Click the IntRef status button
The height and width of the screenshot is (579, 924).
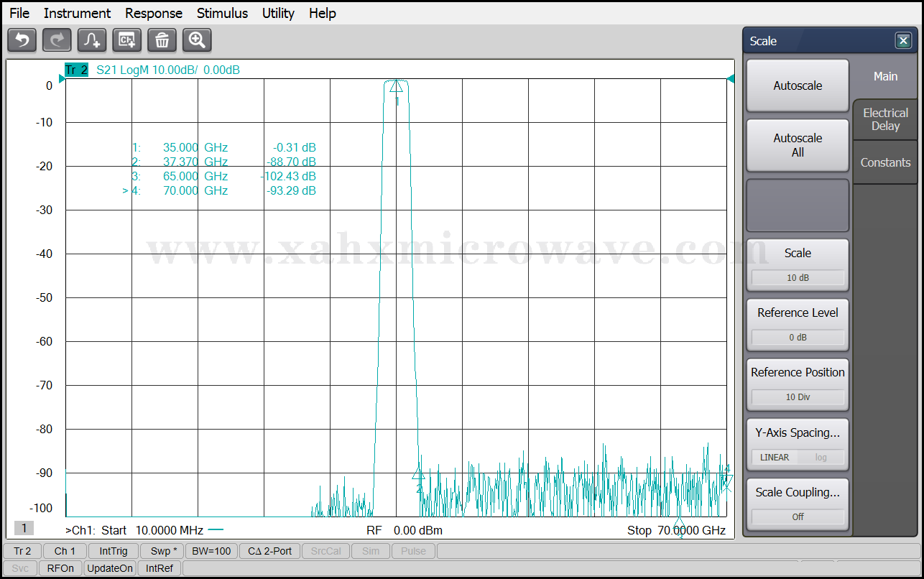click(159, 568)
